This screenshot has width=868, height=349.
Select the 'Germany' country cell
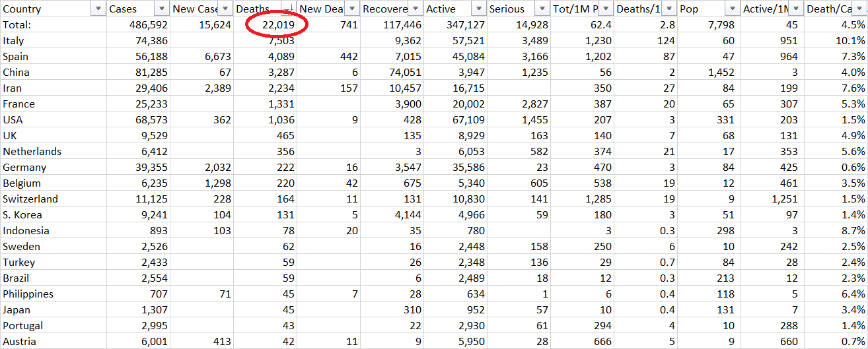[54, 167]
